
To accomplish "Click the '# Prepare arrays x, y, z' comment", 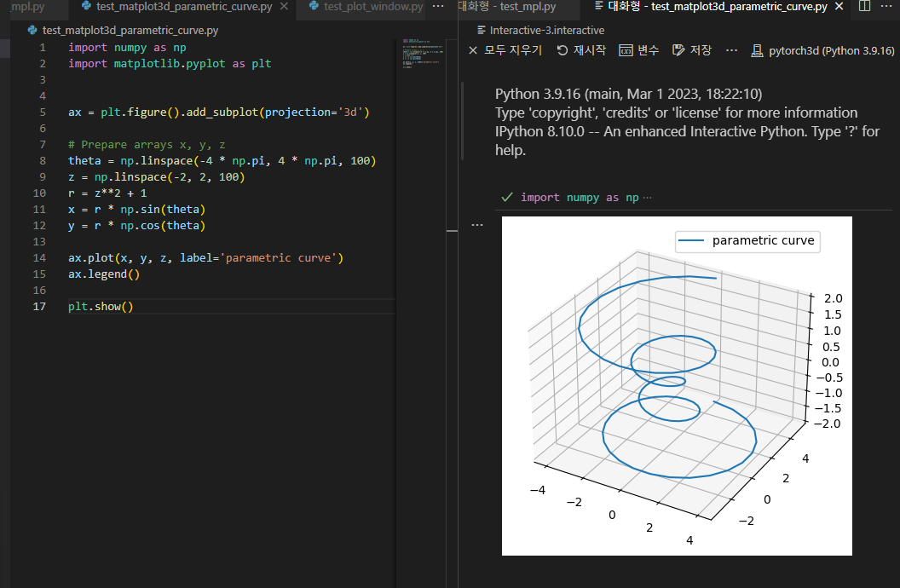I will (x=147, y=145).
